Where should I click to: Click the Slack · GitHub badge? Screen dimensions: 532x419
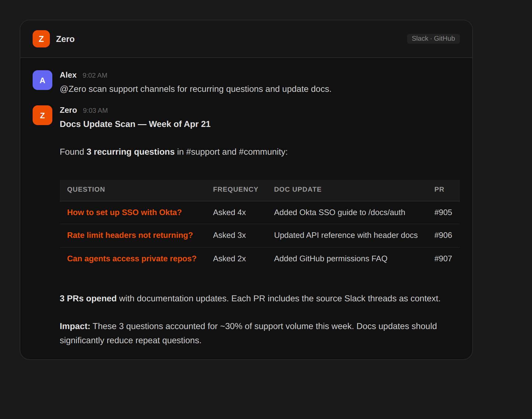pos(433,39)
